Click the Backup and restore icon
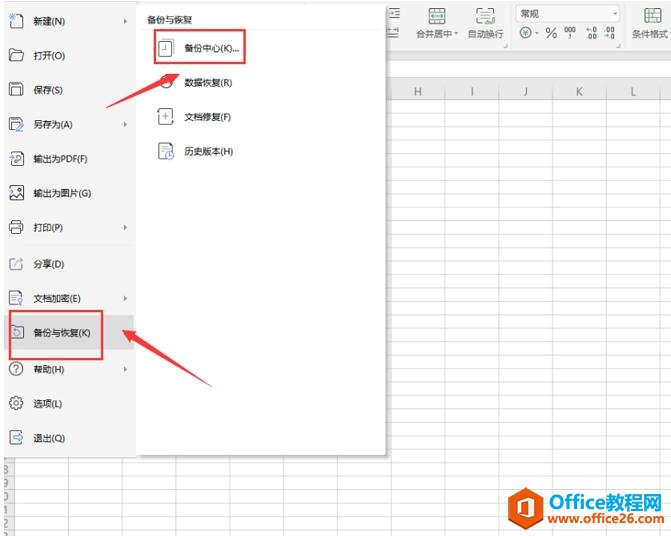This screenshot has height=536, width=671. click(17, 332)
